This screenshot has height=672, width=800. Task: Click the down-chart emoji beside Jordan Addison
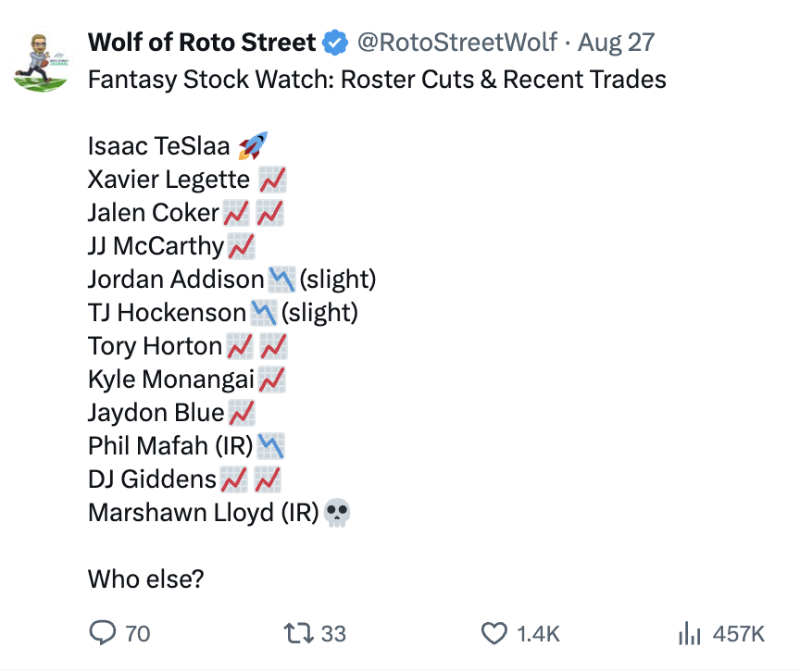coord(281,280)
